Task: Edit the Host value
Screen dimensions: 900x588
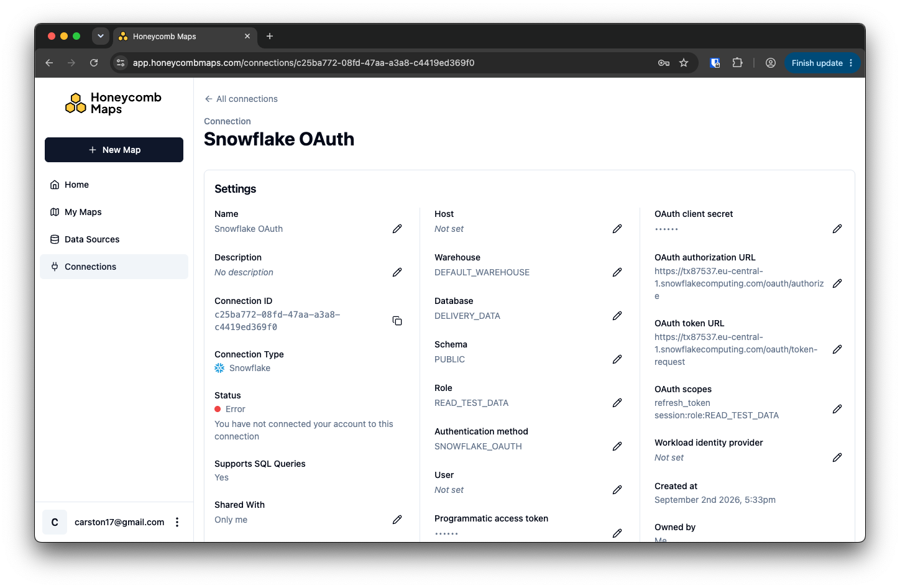Action: 617,229
